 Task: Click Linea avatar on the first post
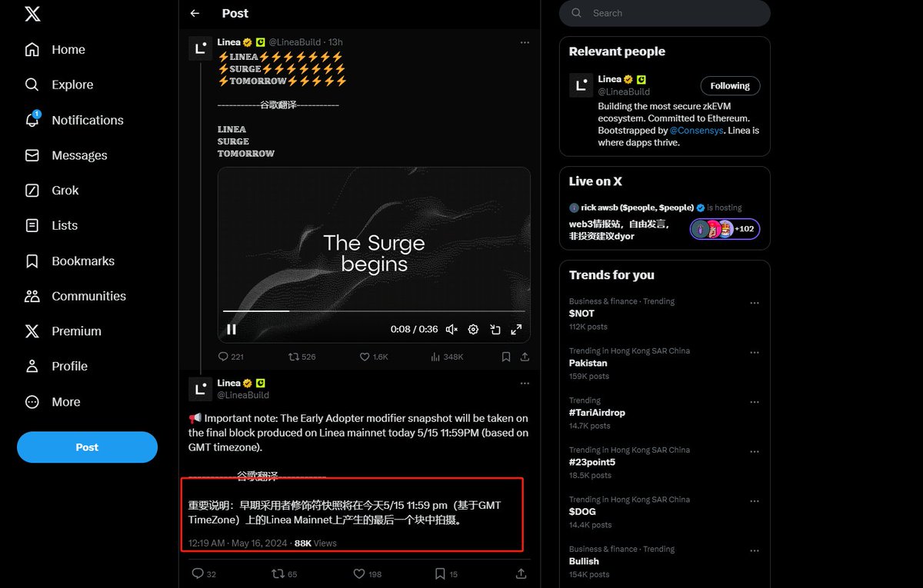click(x=201, y=48)
